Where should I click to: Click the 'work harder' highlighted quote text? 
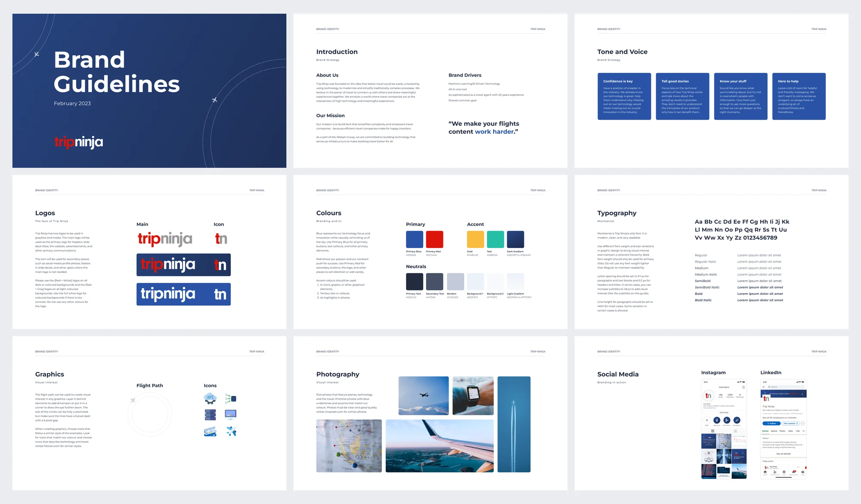[494, 132]
